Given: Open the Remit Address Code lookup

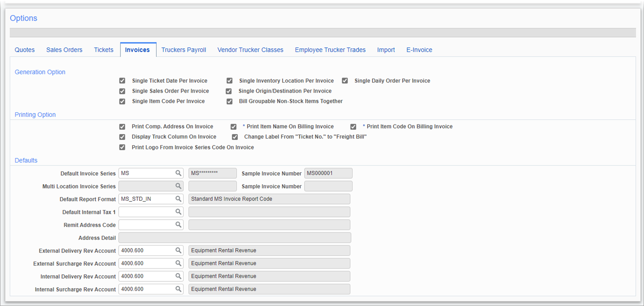Looking at the screenshot, I should 178,224.
